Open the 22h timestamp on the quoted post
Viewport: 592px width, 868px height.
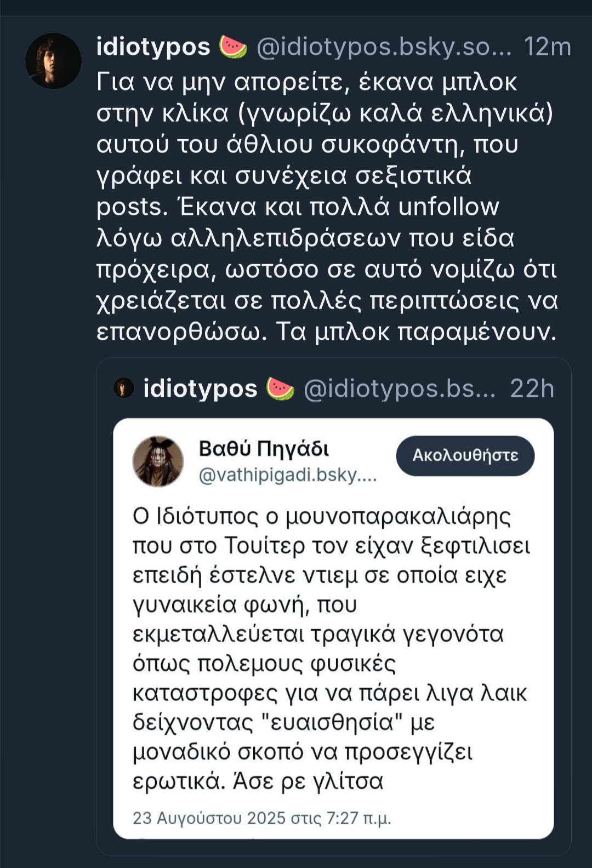coord(532,389)
